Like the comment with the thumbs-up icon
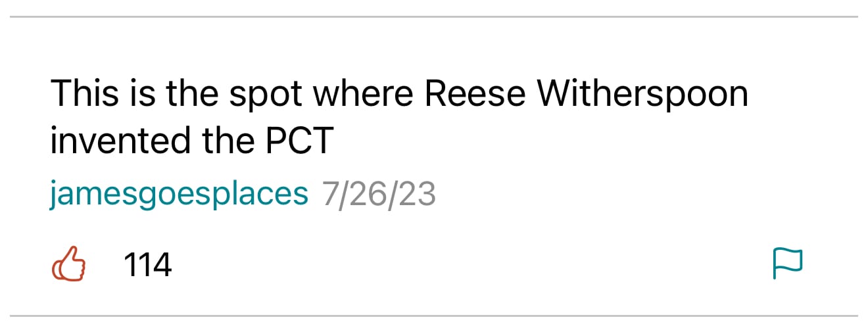 tap(68, 264)
